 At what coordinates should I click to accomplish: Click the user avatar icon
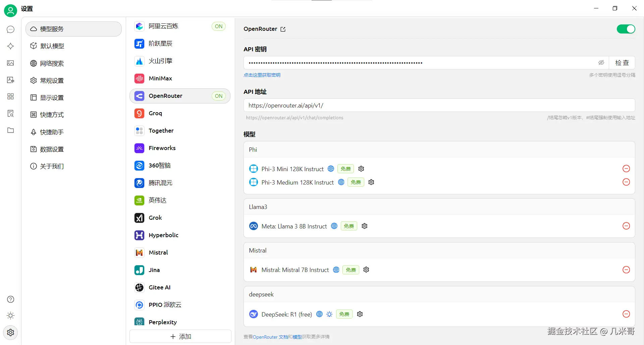click(x=10, y=10)
